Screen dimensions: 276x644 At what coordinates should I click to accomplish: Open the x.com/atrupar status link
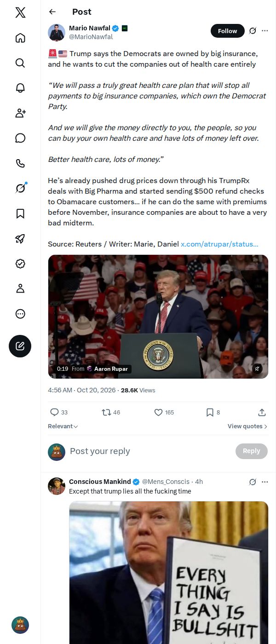(219, 244)
